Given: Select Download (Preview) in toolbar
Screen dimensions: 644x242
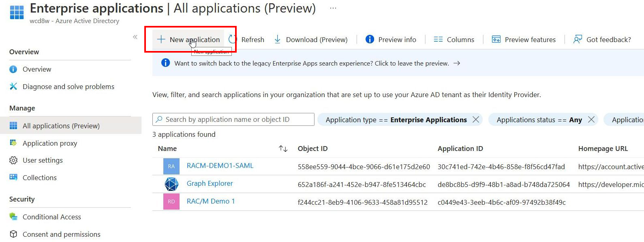Looking at the screenshot, I should (x=317, y=40).
